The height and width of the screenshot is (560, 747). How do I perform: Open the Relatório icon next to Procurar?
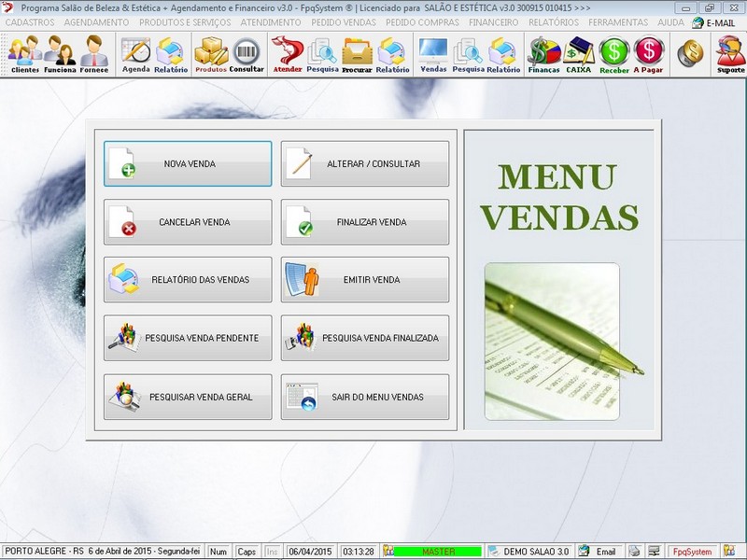pos(392,55)
